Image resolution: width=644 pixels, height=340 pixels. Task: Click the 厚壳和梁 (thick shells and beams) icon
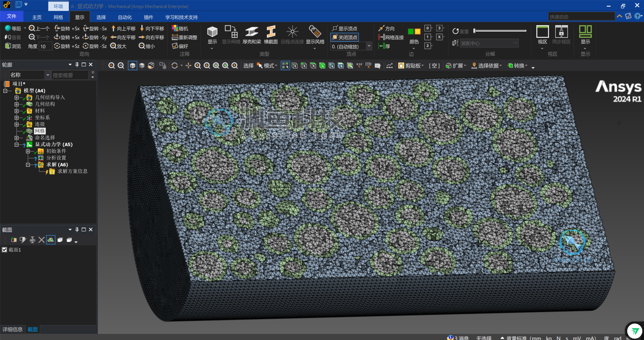coord(251,32)
